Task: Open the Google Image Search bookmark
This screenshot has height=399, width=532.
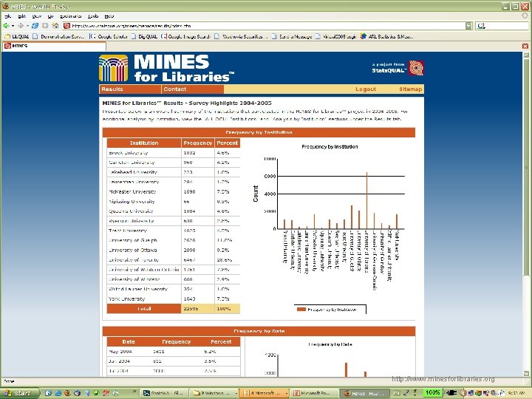Action: click(x=185, y=36)
